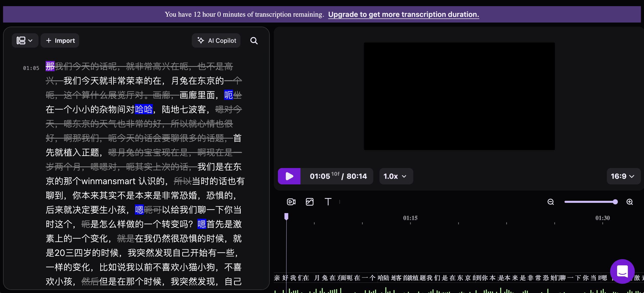Click the 01:30 timeline marker
The width and height of the screenshot is (644, 293).
coord(602,218)
